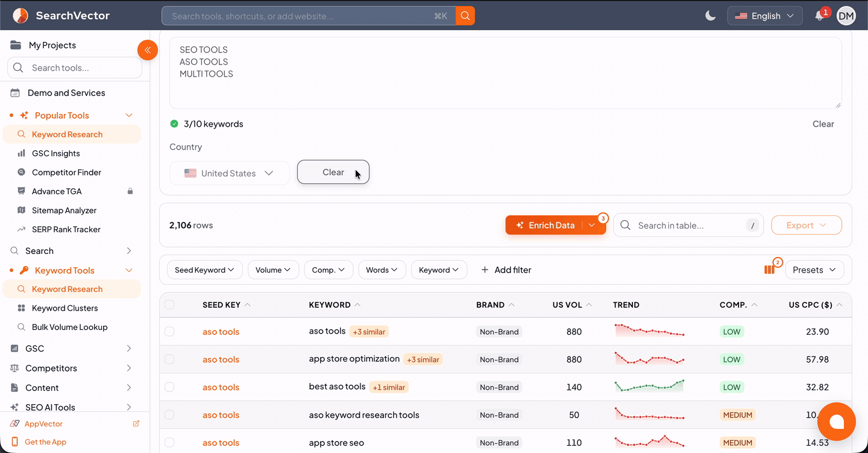Click the Demo and Services calendar icon
The width and height of the screenshot is (868, 453).
click(x=15, y=93)
